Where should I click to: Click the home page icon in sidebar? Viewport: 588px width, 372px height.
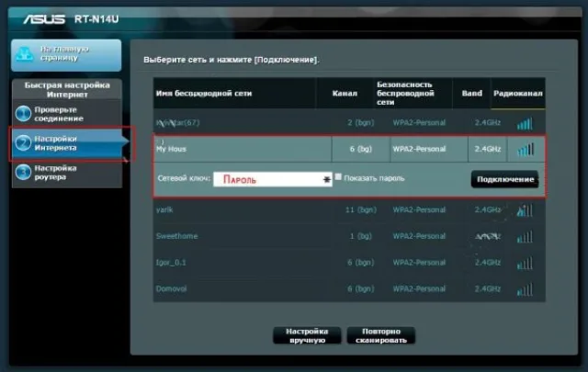point(25,55)
